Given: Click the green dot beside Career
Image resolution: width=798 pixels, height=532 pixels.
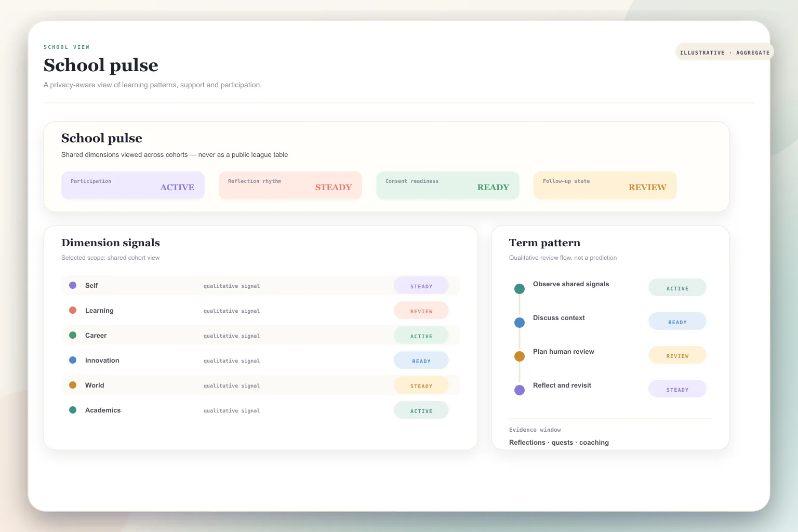Looking at the screenshot, I should coord(73,335).
